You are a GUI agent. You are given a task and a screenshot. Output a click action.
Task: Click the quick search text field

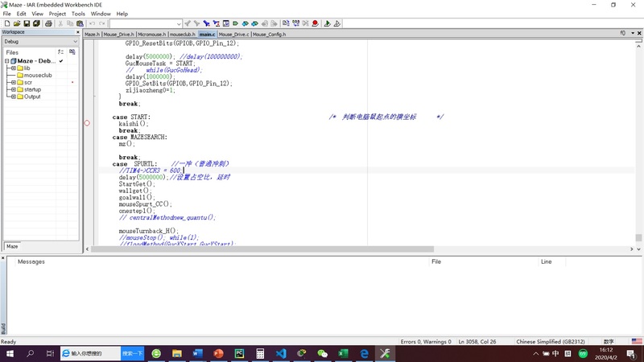point(142,24)
